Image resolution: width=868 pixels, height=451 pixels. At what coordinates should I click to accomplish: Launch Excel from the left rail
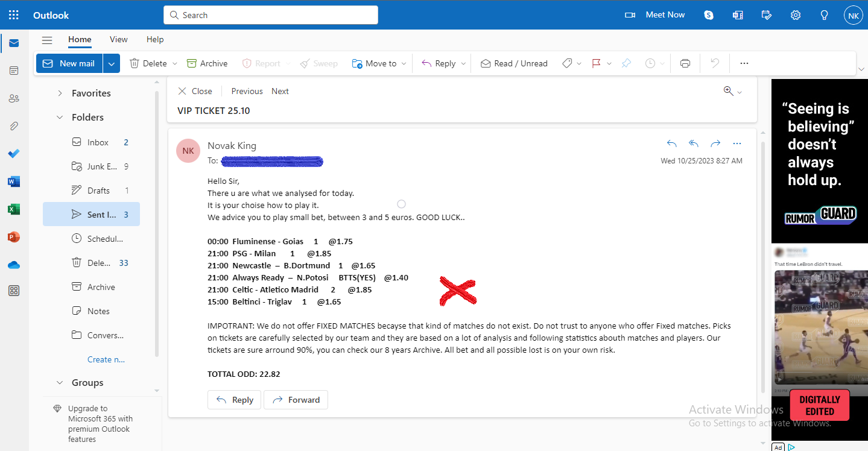(14, 209)
